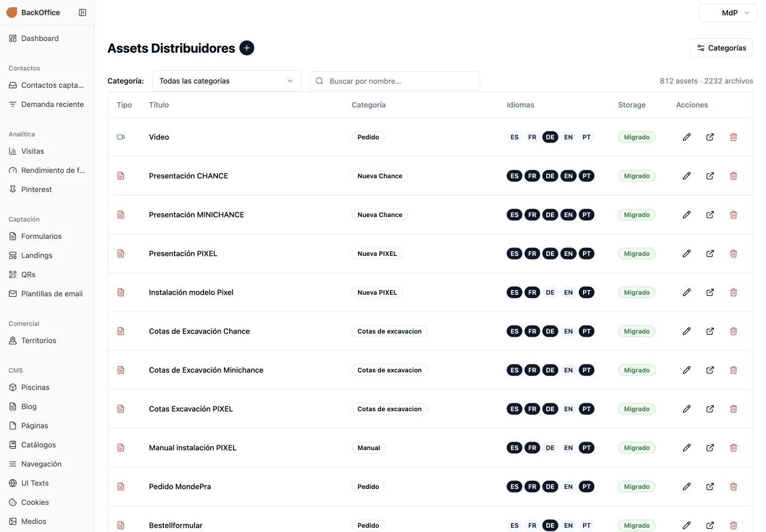Click the Nueva Chance badge on Presentación MINICHANCE
Screen dimensions: 766x532
point(380,215)
